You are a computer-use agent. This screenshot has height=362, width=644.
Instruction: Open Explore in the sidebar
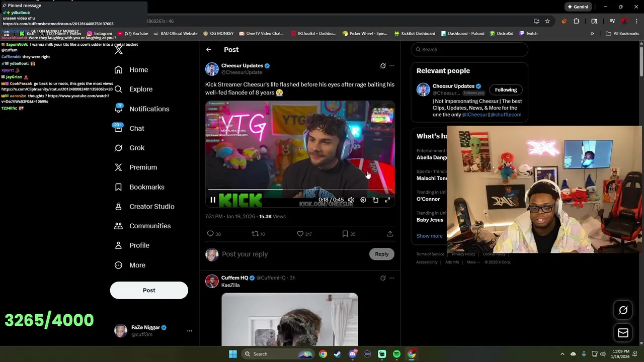click(x=133, y=89)
